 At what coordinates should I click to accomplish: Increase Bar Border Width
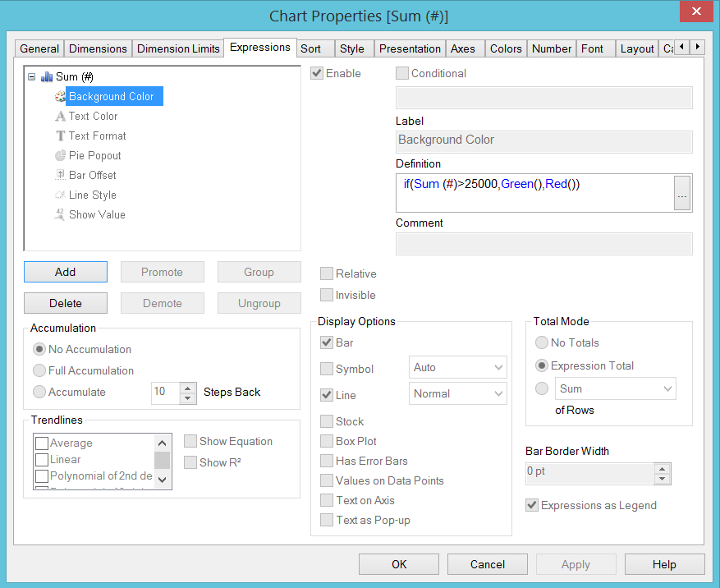[662, 469]
